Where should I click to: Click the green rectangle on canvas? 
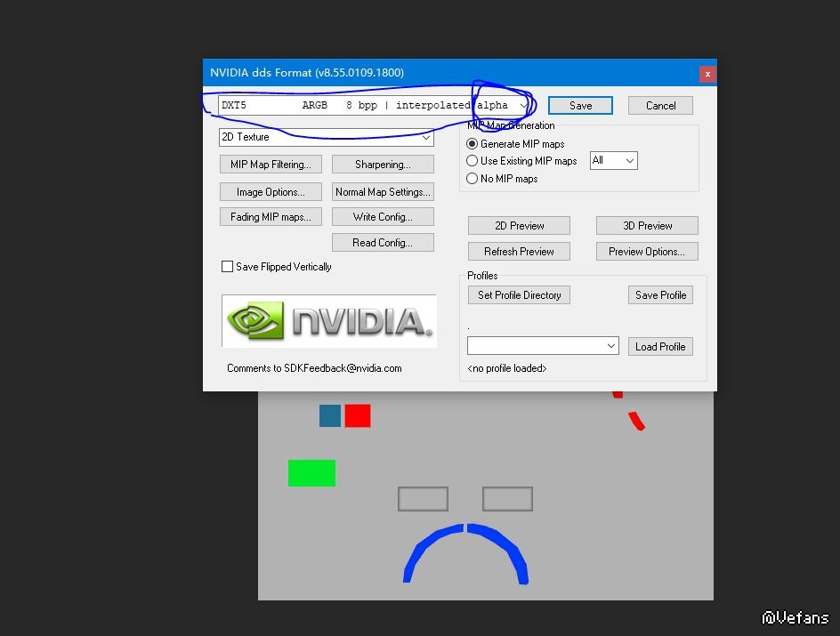pyautogui.click(x=311, y=472)
